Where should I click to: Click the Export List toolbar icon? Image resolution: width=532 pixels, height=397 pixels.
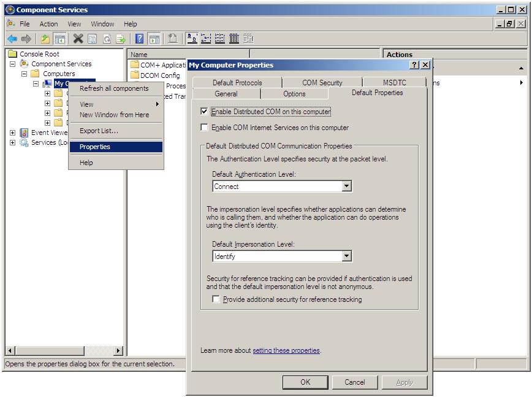[x=121, y=38]
